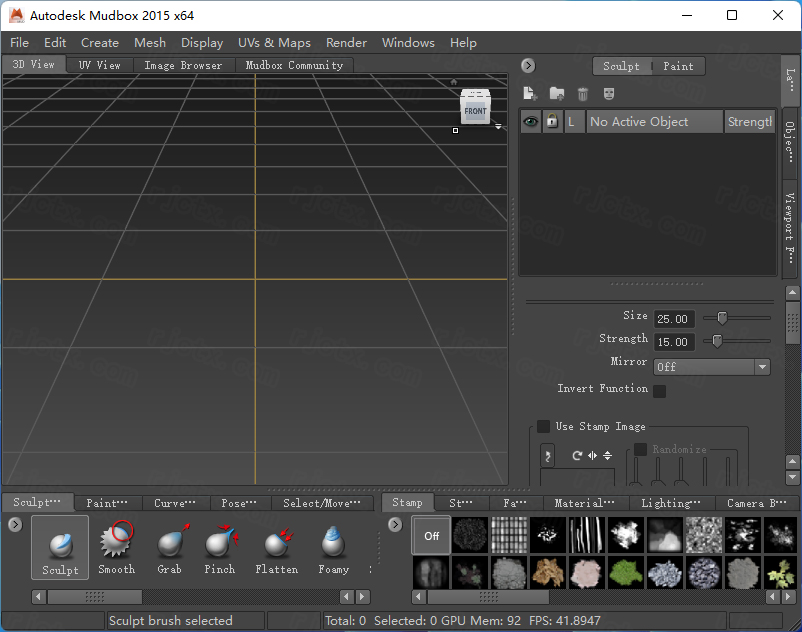
Task: Enable the Invert Function checkbox
Action: click(x=660, y=391)
